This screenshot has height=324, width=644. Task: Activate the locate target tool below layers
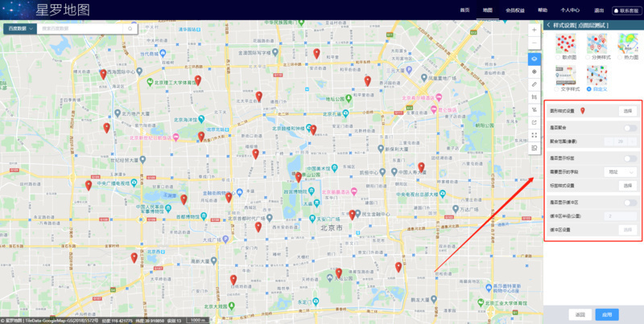click(535, 72)
